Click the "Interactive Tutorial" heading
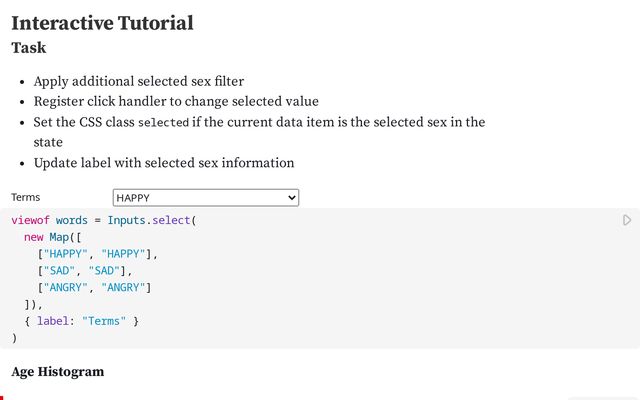The image size is (640, 400). coord(102,23)
